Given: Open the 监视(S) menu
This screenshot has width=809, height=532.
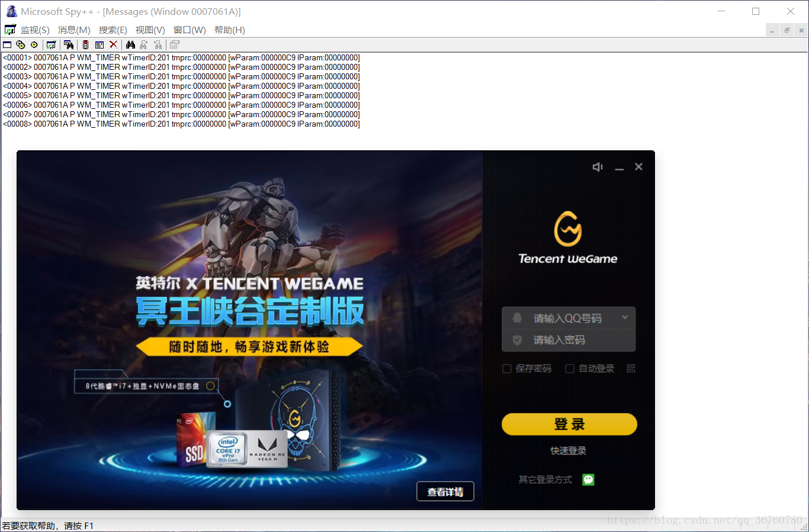Looking at the screenshot, I should pyautogui.click(x=35, y=30).
